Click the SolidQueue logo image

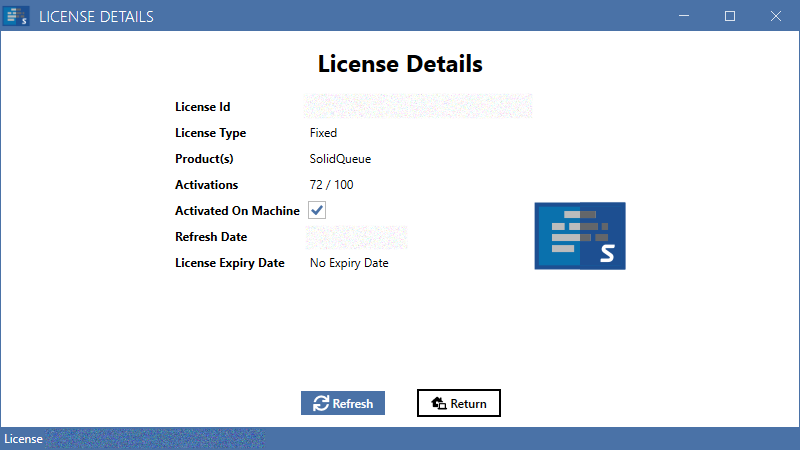[580, 236]
